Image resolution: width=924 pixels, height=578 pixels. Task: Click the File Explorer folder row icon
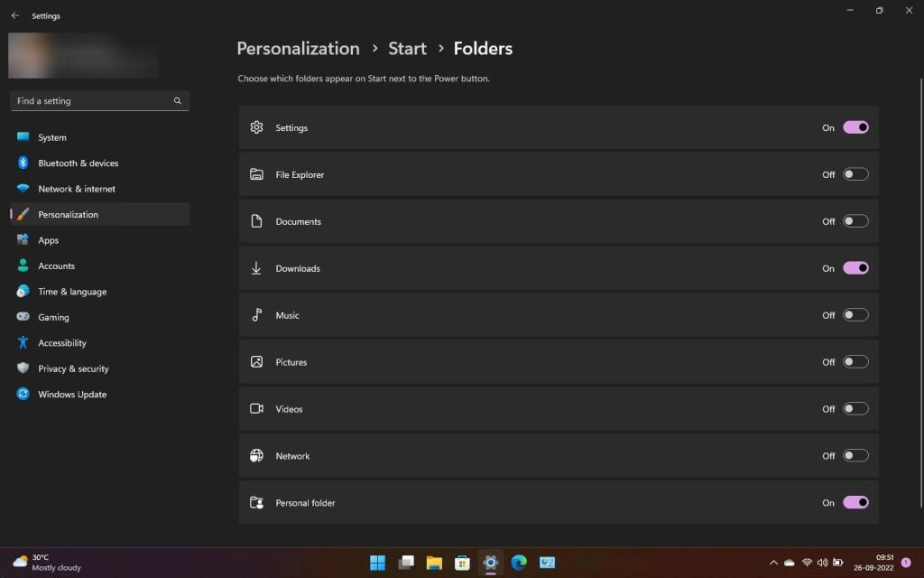pyautogui.click(x=256, y=174)
